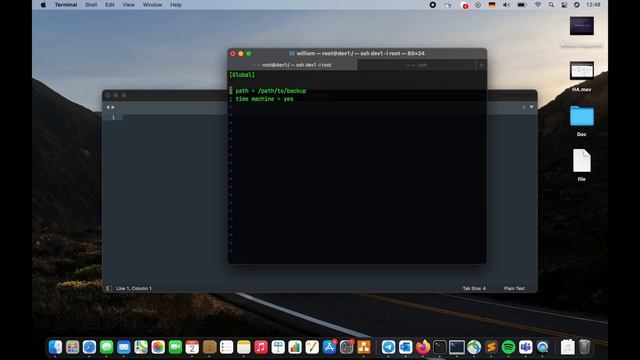Open Pages from the Dock

point(312,347)
